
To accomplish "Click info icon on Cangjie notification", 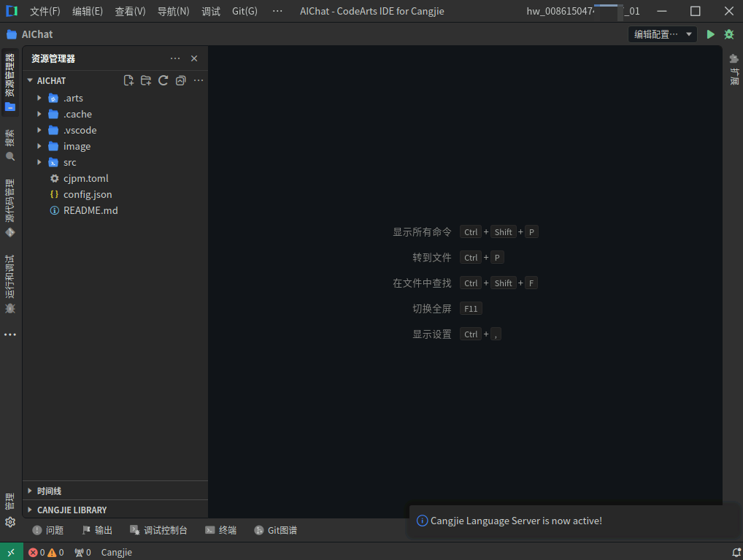I will tap(422, 521).
